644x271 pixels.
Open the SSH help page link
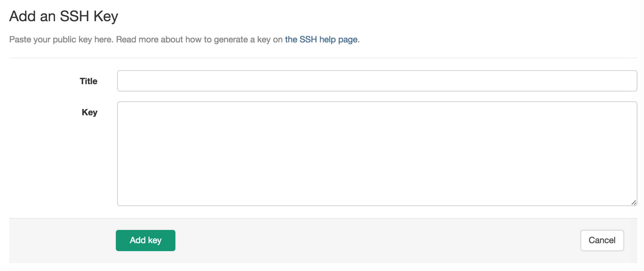pos(321,39)
